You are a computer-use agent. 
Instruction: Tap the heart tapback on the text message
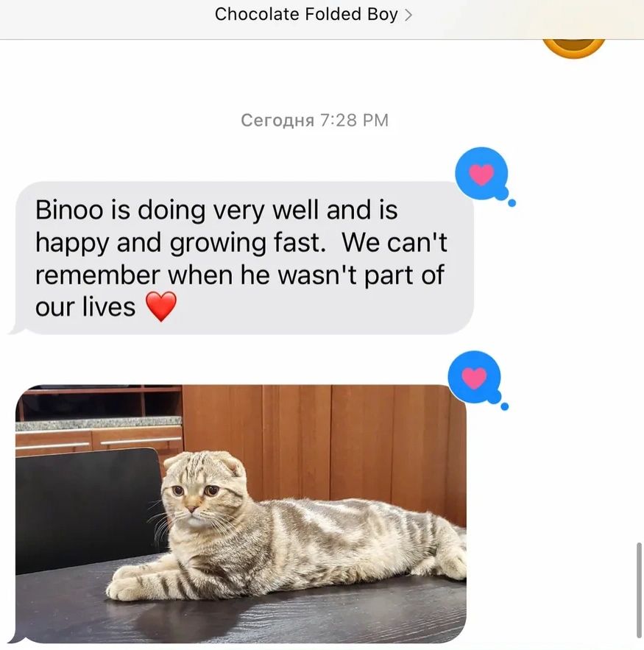(481, 173)
